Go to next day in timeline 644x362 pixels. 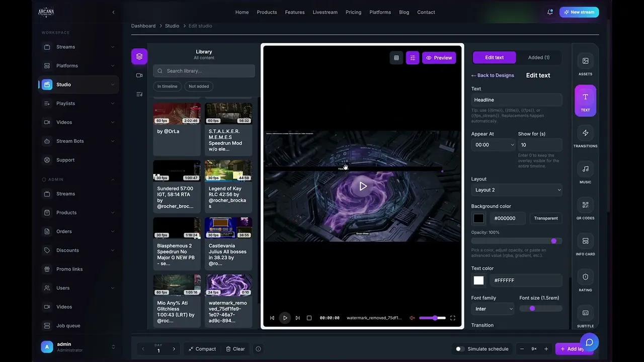coord(174,349)
